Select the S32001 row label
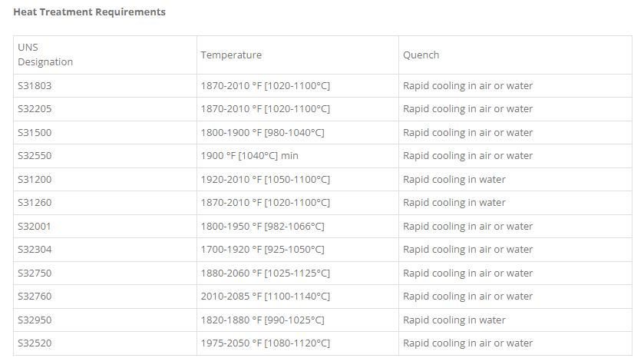 (x=35, y=227)
